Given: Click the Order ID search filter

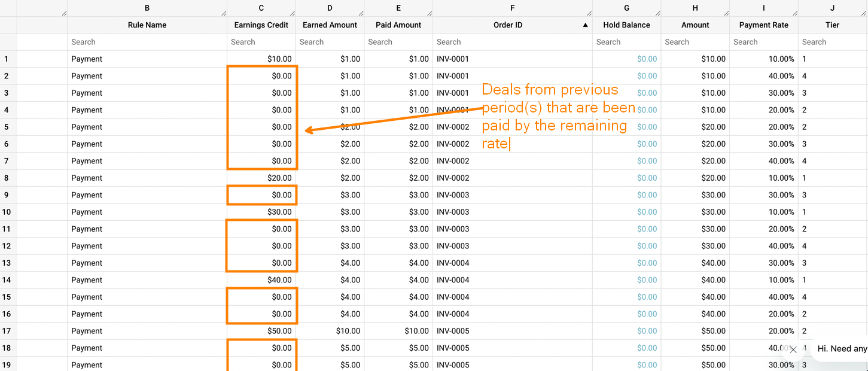Looking at the screenshot, I should point(512,42).
